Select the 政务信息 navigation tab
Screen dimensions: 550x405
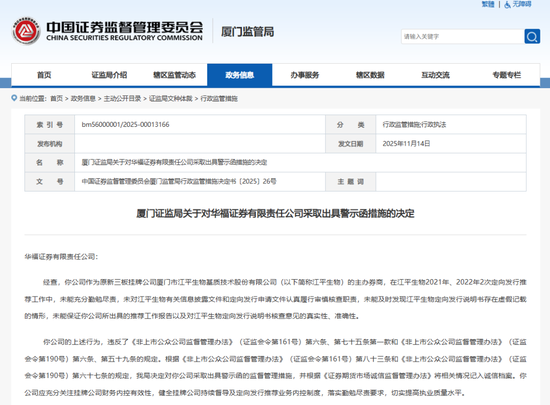(x=240, y=75)
